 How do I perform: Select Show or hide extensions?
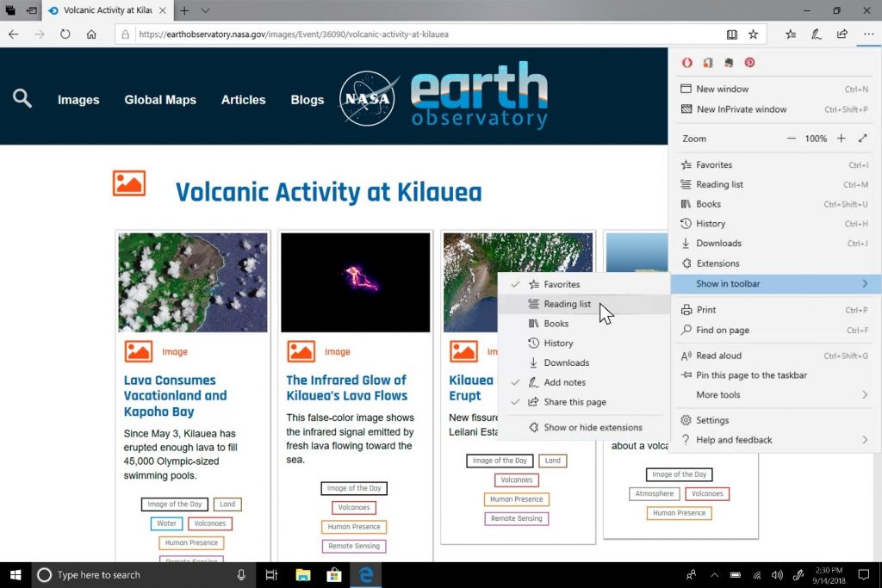584,427
